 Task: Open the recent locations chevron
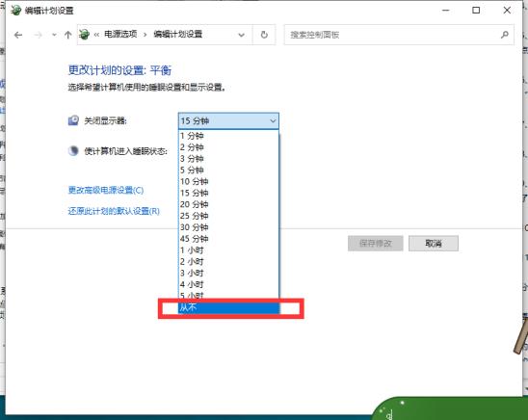(x=54, y=35)
